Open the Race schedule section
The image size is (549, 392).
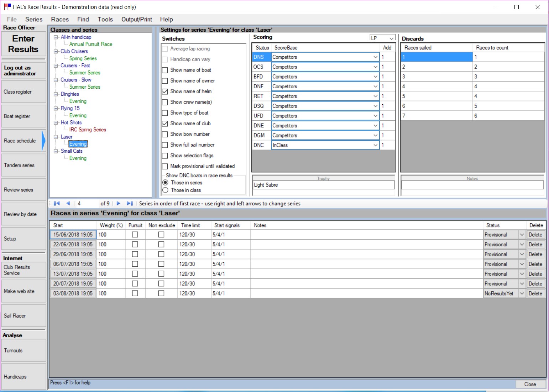(23, 141)
